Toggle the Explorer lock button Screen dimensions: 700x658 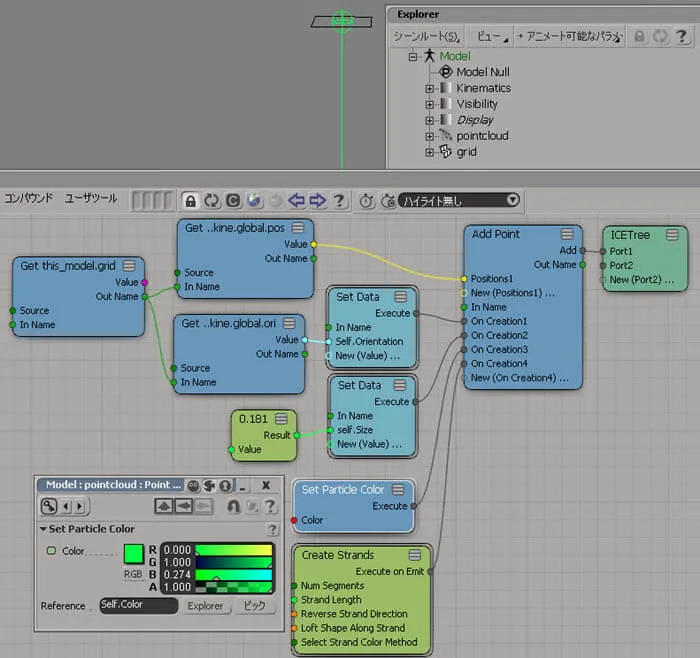(x=639, y=36)
